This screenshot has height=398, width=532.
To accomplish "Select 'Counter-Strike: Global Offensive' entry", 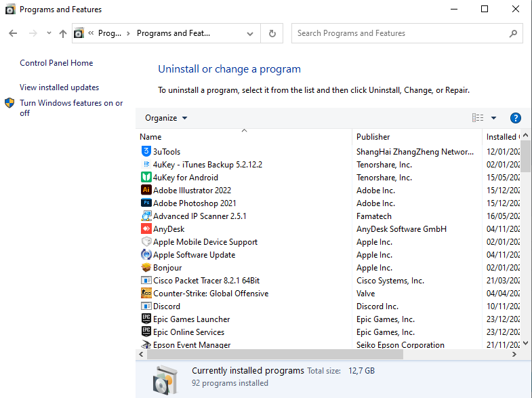I will 211,294.
